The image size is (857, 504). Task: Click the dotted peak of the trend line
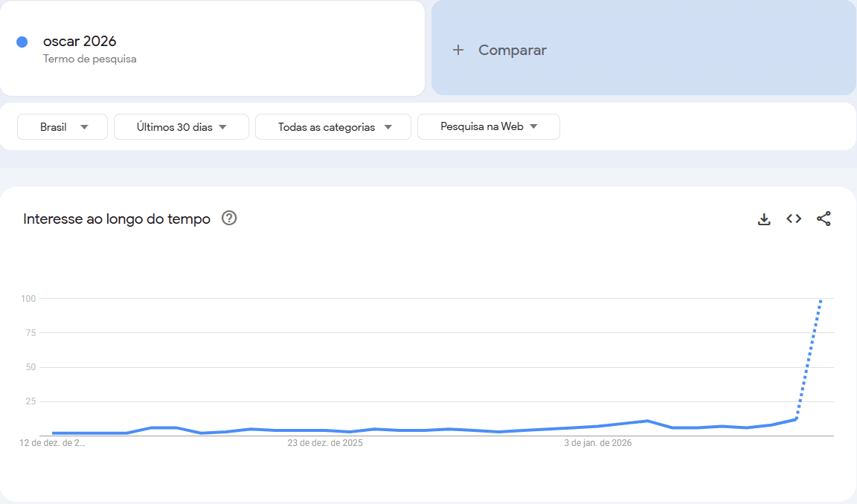[x=820, y=301]
